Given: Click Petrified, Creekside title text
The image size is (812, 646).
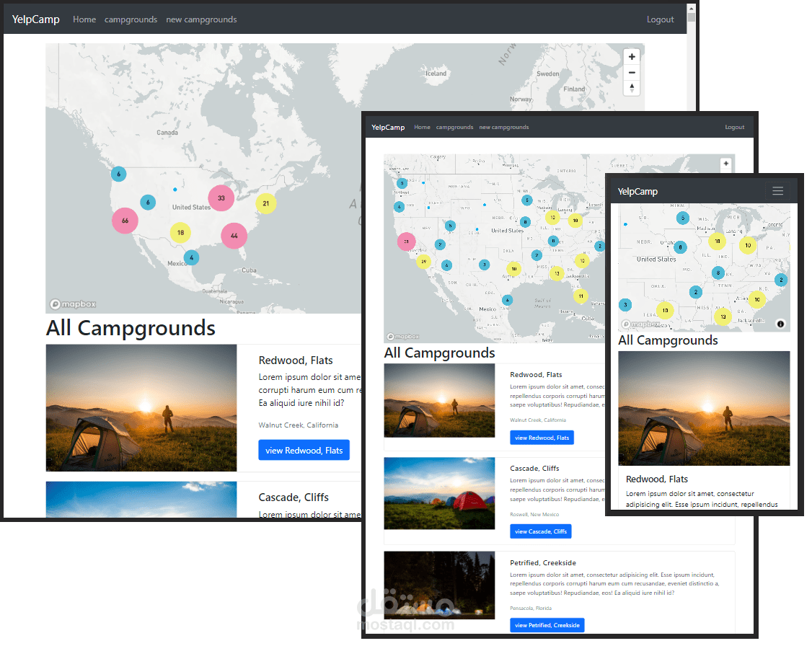Looking at the screenshot, I should point(543,562).
